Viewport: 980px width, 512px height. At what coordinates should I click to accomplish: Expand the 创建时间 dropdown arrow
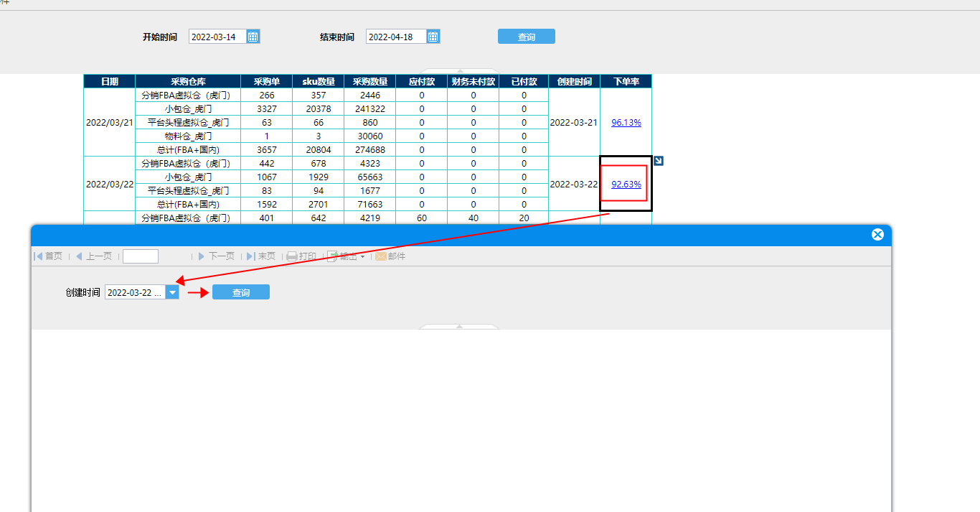[x=172, y=292]
